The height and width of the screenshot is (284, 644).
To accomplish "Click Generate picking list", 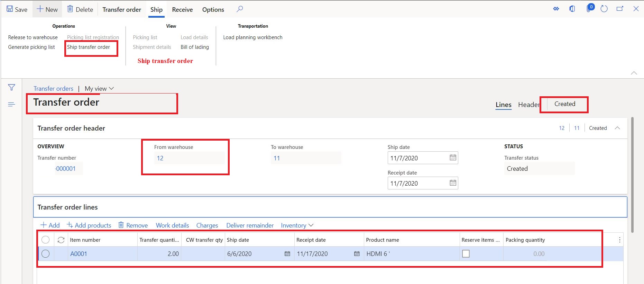I will point(31,47).
